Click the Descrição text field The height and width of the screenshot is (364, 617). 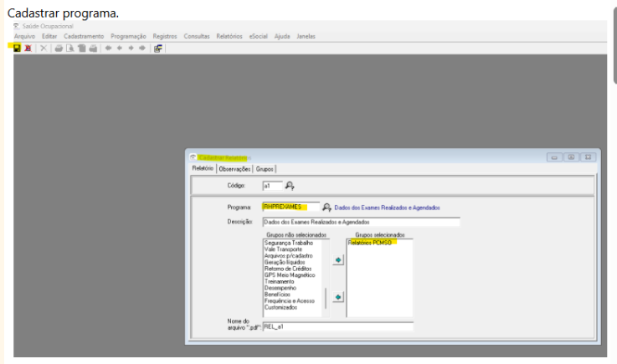click(x=360, y=223)
